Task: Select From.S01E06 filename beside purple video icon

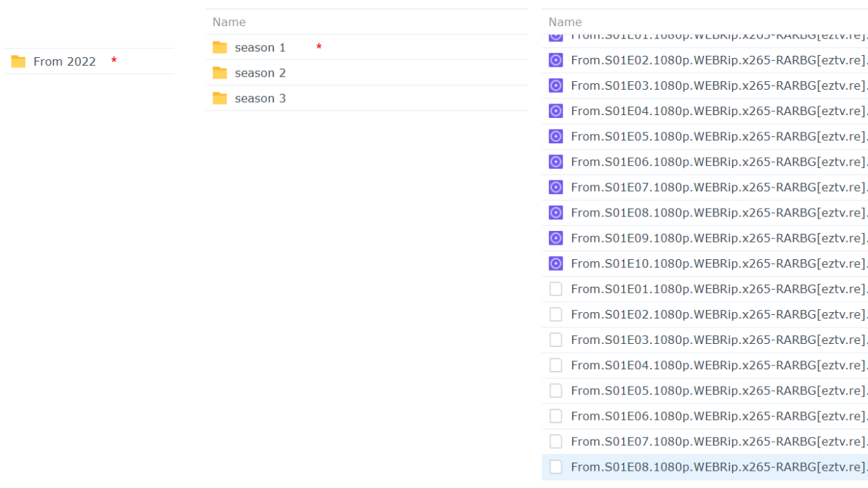Action: (719, 161)
